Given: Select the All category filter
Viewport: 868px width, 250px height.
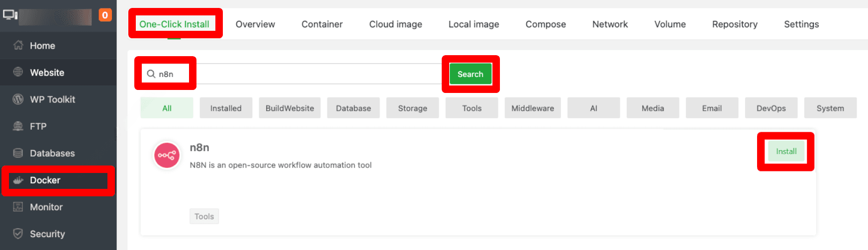Looking at the screenshot, I should point(167,108).
